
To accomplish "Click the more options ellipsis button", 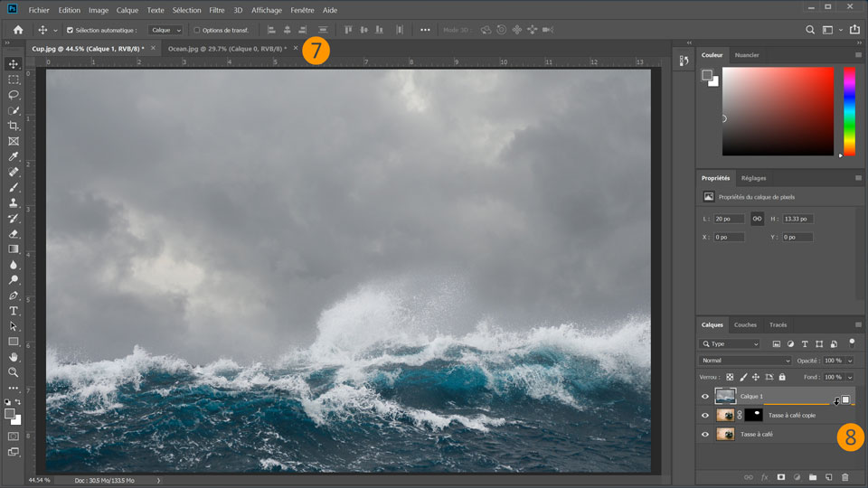I will coord(425,30).
